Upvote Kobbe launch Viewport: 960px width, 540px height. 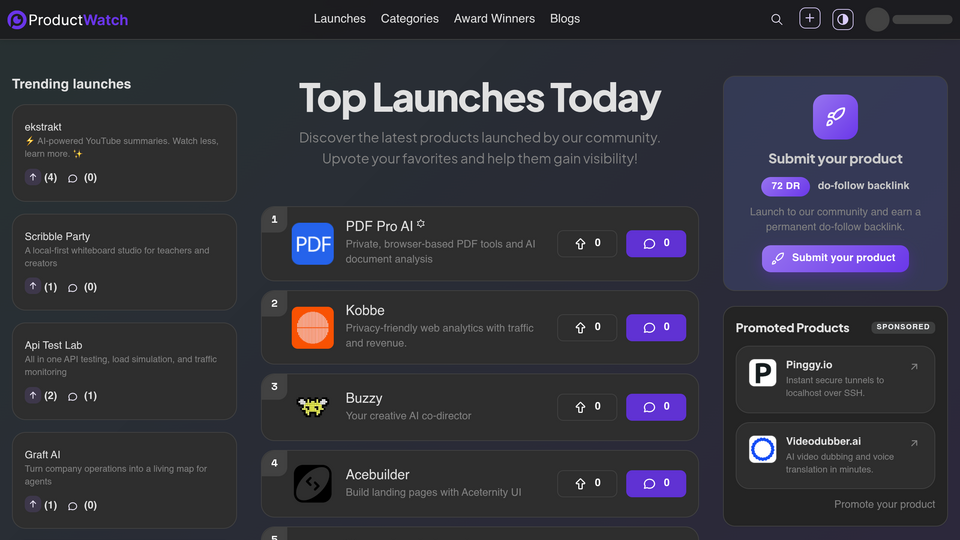click(x=587, y=328)
